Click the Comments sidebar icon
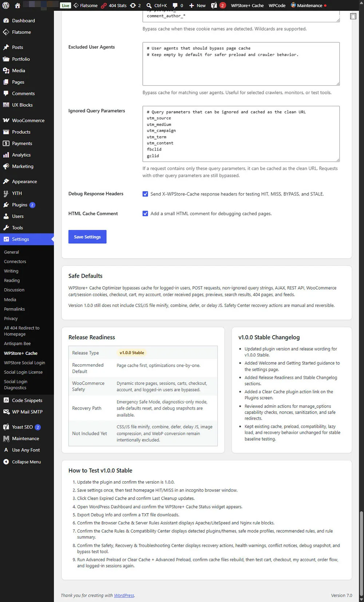Viewport: 364px width, 602px height. [6, 93]
